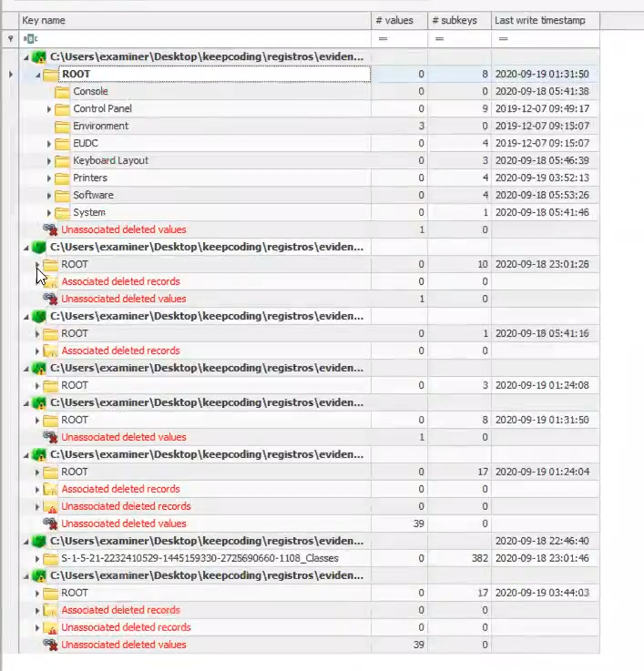The height and width of the screenshot is (671, 644).
Task: Click the Unassociated deleted records warning icon at bottom
Action: pos(51,628)
